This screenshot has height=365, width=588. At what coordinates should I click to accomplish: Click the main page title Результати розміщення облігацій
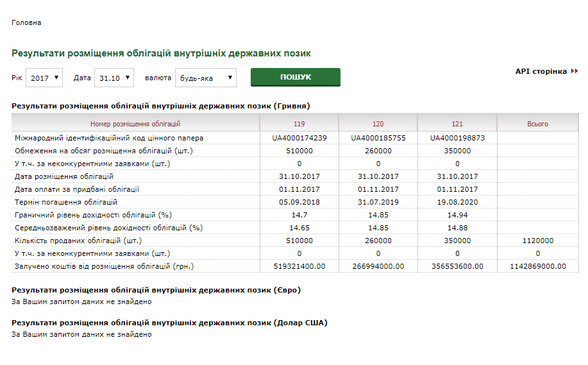click(x=161, y=53)
